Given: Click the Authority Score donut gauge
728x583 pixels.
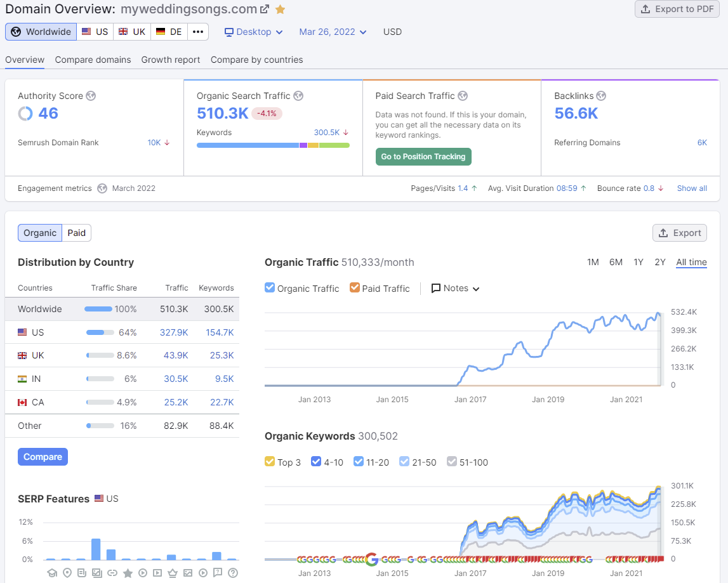Looking at the screenshot, I should tap(25, 114).
